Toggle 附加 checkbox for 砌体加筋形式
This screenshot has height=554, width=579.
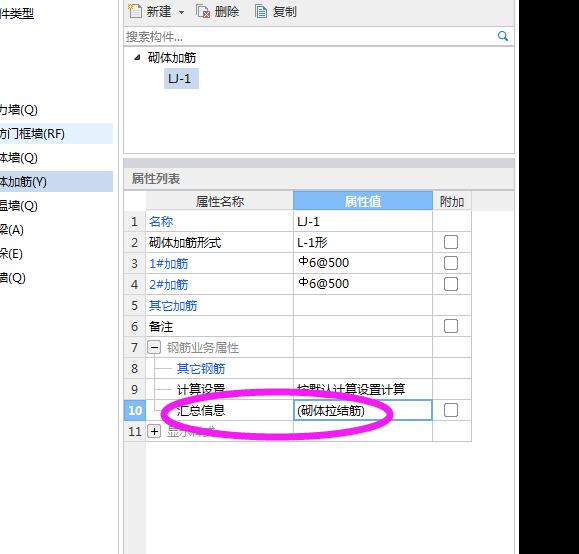450,242
